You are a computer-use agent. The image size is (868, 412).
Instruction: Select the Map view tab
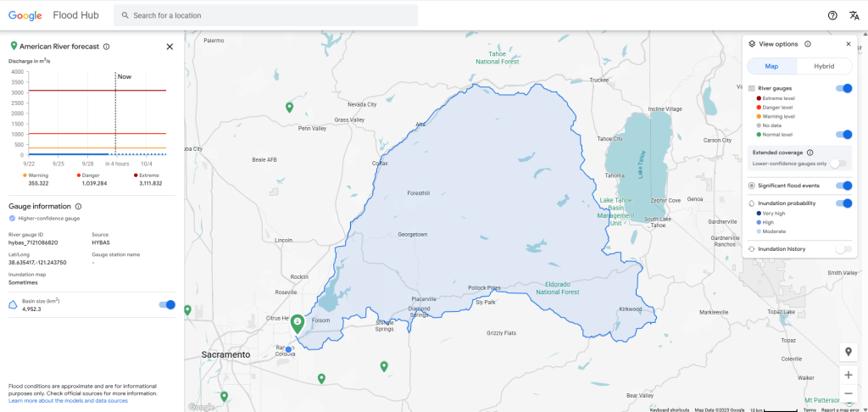[x=772, y=66]
